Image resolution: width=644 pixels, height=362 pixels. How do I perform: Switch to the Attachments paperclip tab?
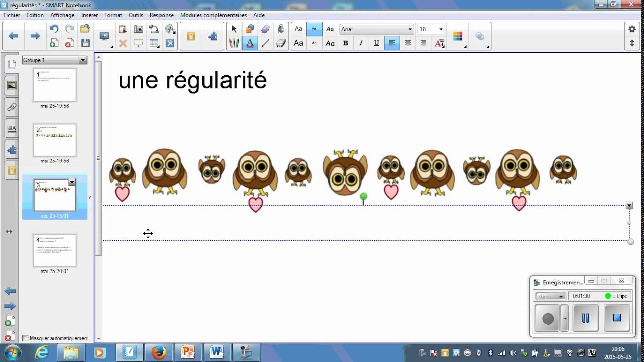coord(11,107)
